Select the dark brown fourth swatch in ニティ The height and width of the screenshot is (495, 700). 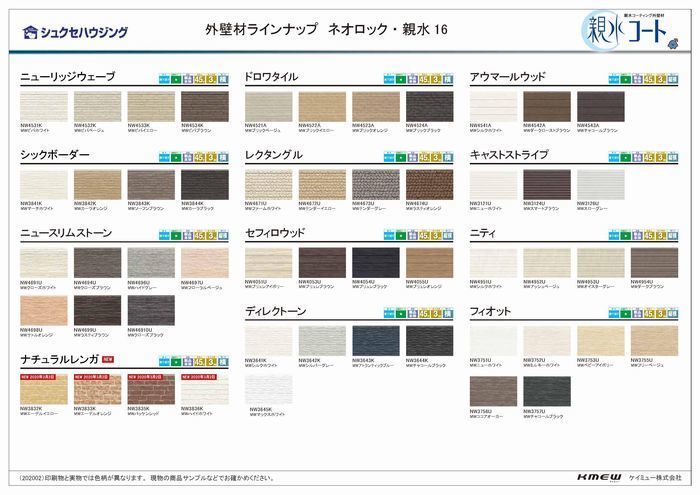pos(654,263)
